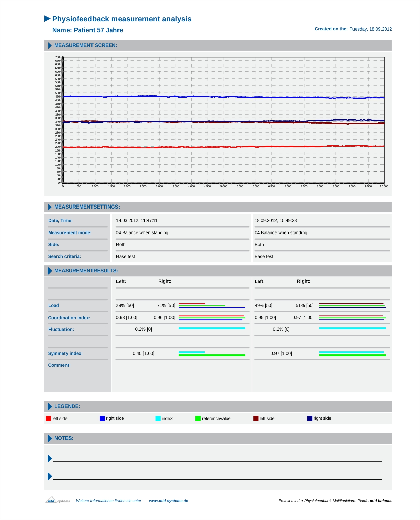Click the coordination value '0.96 [1.00]'
Screen dimensions: 420x520
click(164, 318)
